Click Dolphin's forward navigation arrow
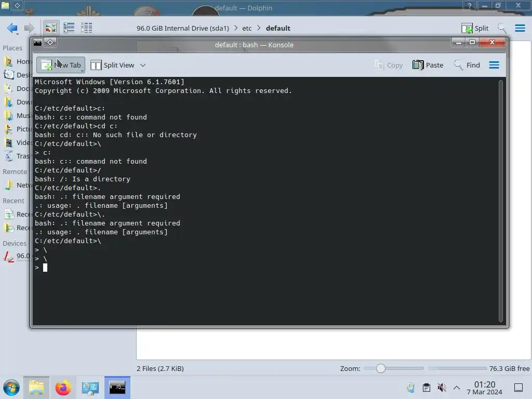This screenshot has height=399, width=532. point(29,28)
